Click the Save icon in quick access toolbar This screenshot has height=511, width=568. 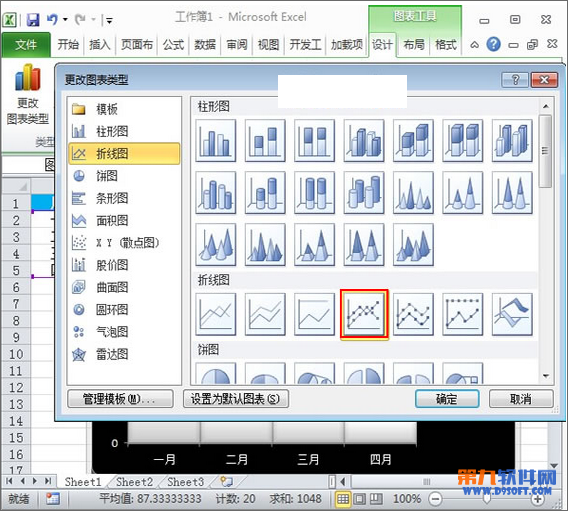coord(33,19)
